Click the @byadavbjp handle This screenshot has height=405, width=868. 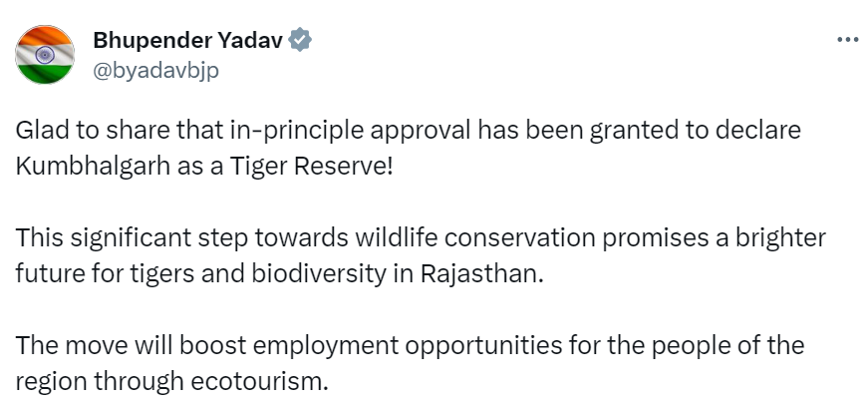pyautogui.click(x=155, y=69)
